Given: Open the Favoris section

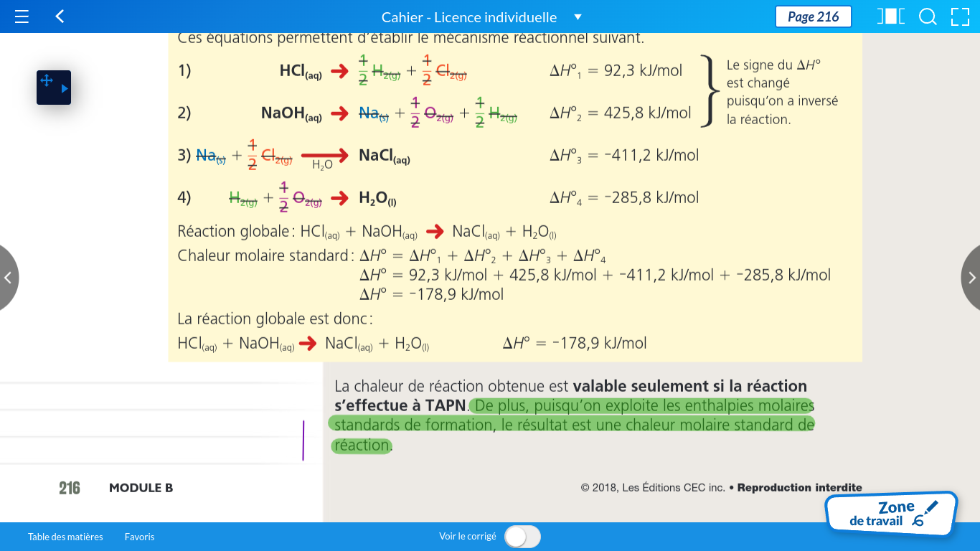Looking at the screenshot, I should (139, 537).
